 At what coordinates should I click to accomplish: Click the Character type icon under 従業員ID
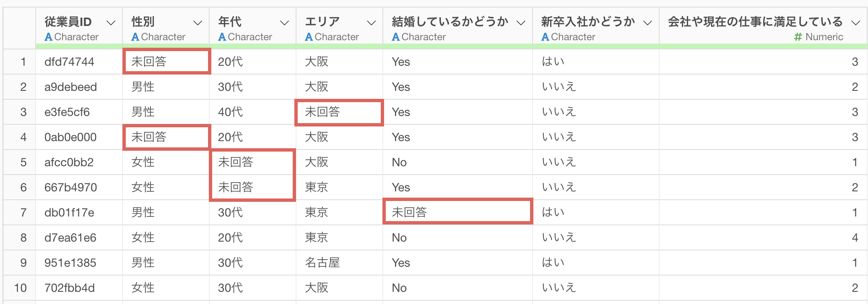point(49,37)
